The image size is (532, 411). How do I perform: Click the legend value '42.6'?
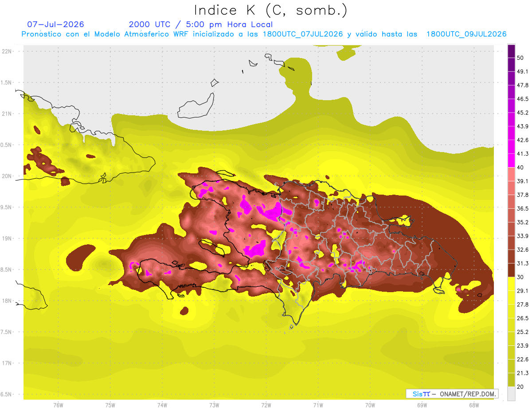pyautogui.click(x=523, y=140)
